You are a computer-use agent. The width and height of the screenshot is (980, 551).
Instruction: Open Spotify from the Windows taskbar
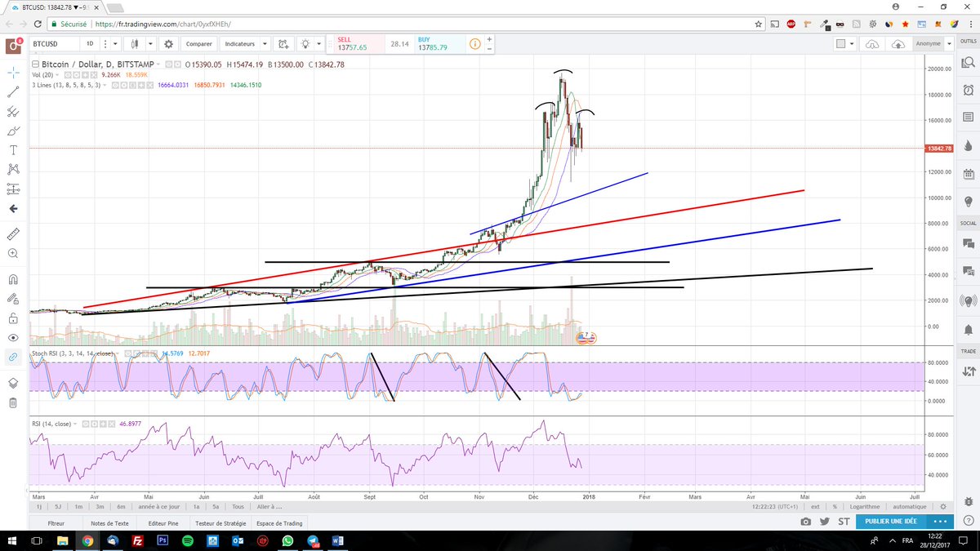(x=186, y=541)
